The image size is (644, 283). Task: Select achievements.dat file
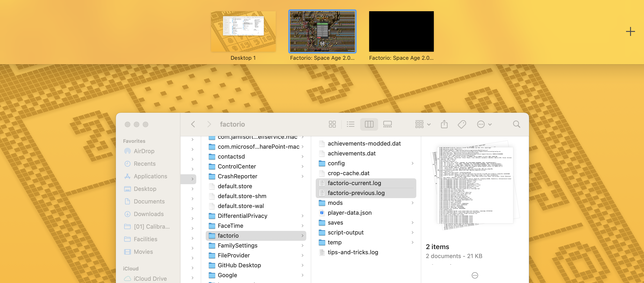coord(366,153)
